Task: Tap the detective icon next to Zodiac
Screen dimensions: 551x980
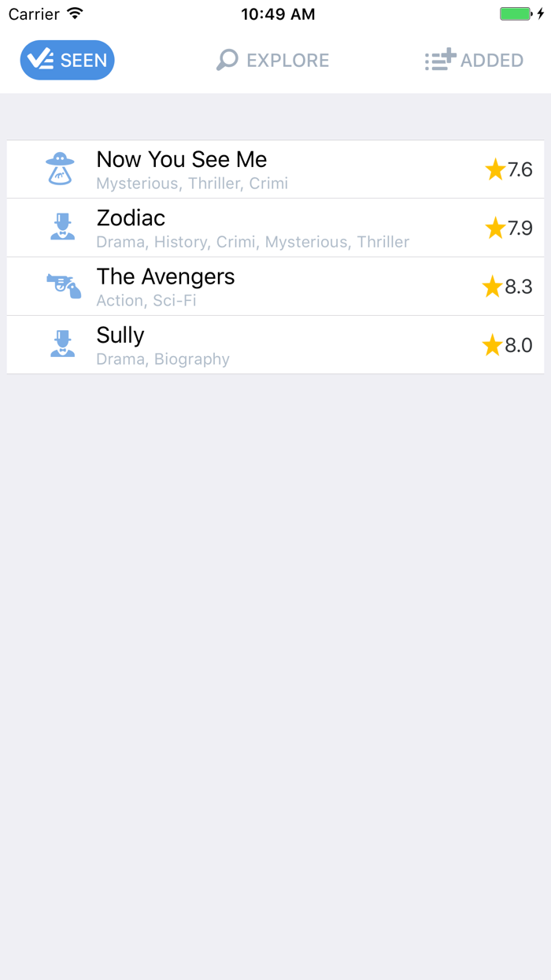Action: pyautogui.click(x=61, y=227)
